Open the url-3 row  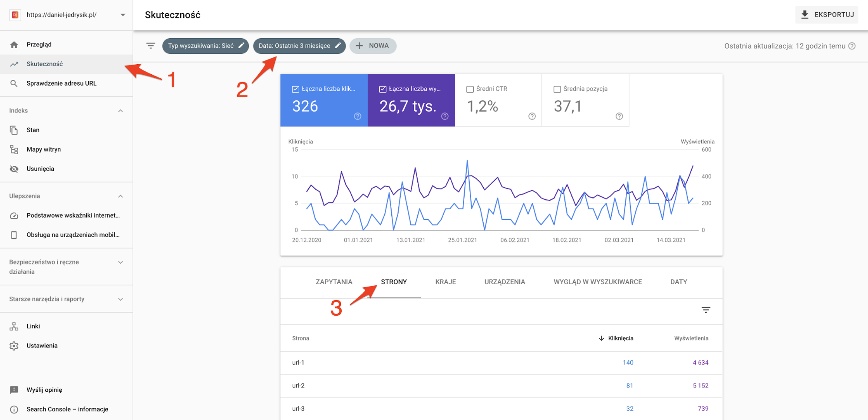pos(501,409)
